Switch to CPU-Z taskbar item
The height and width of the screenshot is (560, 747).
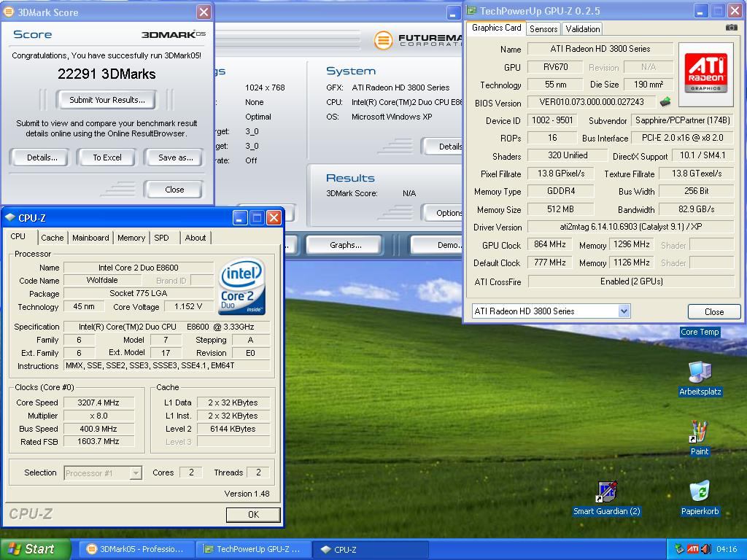click(371, 549)
